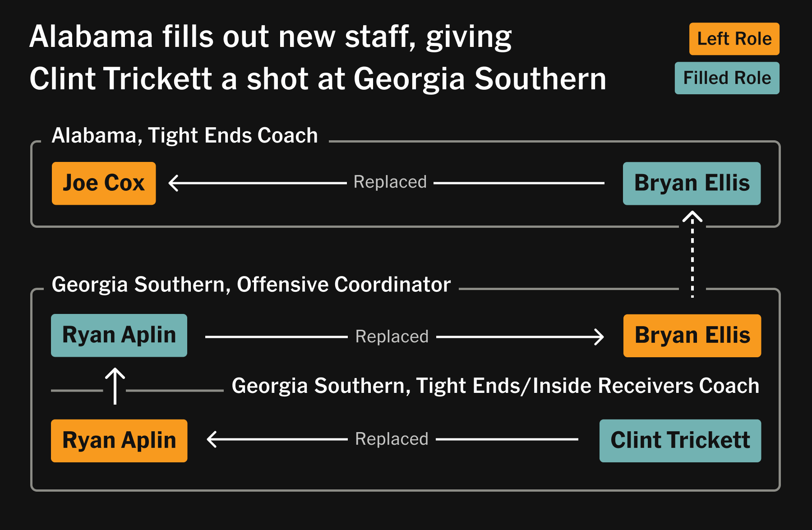The width and height of the screenshot is (812, 530).
Task: Click the teal Bryan Ellis box under Alabama
Action: [x=692, y=183]
